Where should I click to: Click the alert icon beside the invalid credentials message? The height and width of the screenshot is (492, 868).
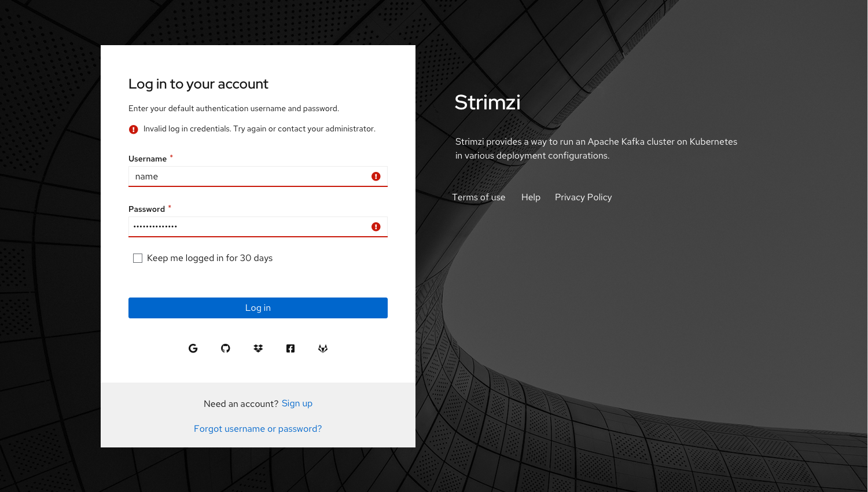[x=133, y=129]
